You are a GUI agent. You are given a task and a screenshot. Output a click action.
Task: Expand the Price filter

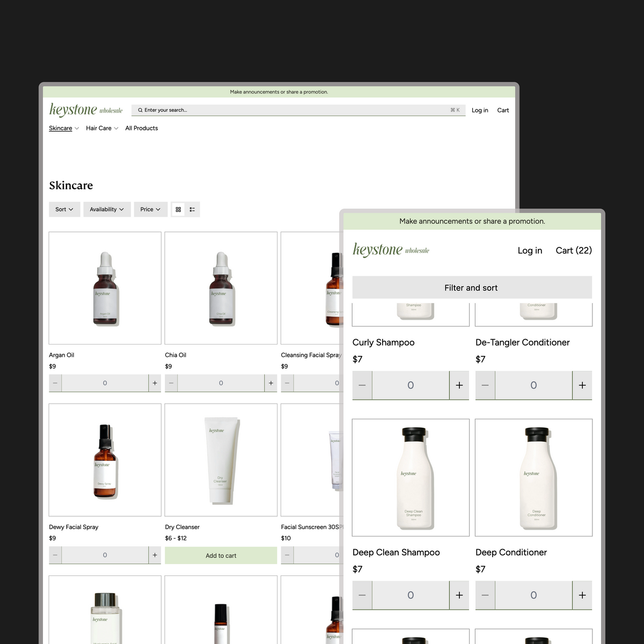[x=150, y=209]
